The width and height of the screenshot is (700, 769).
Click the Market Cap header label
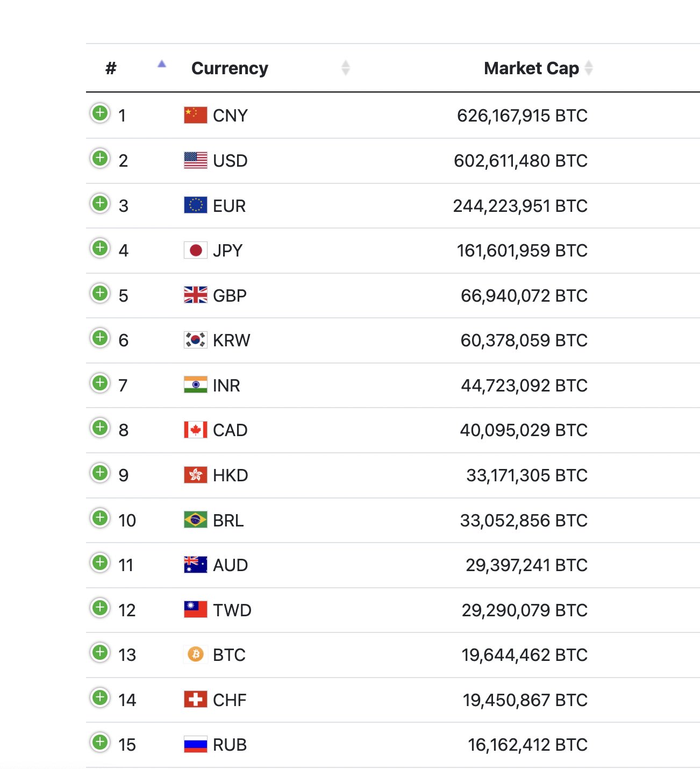[531, 68]
